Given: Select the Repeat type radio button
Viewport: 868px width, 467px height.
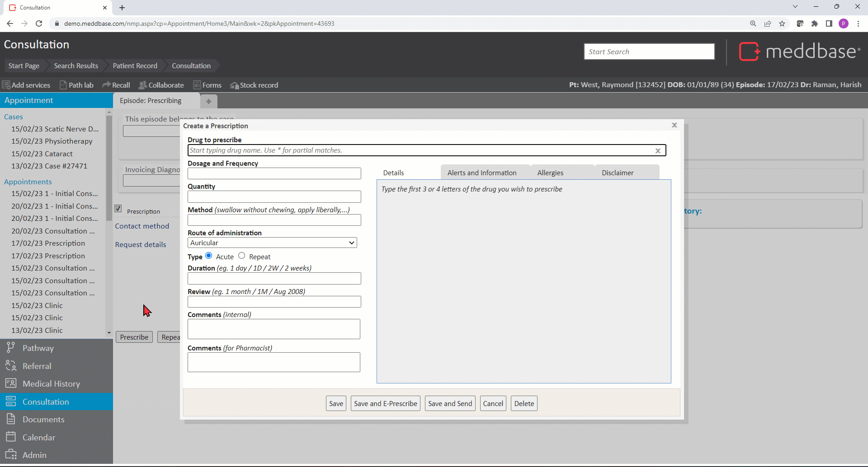Looking at the screenshot, I should click(x=242, y=256).
